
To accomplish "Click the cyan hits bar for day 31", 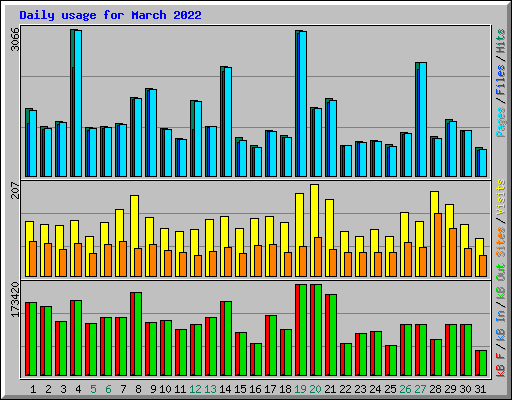I will pyautogui.click(x=483, y=163).
